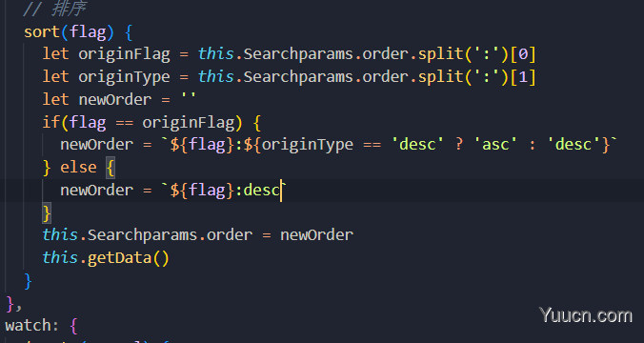The image size is (644, 343).
Task: Click newOrder on the Searchparams.order assignment line
Action: pos(316,235)
